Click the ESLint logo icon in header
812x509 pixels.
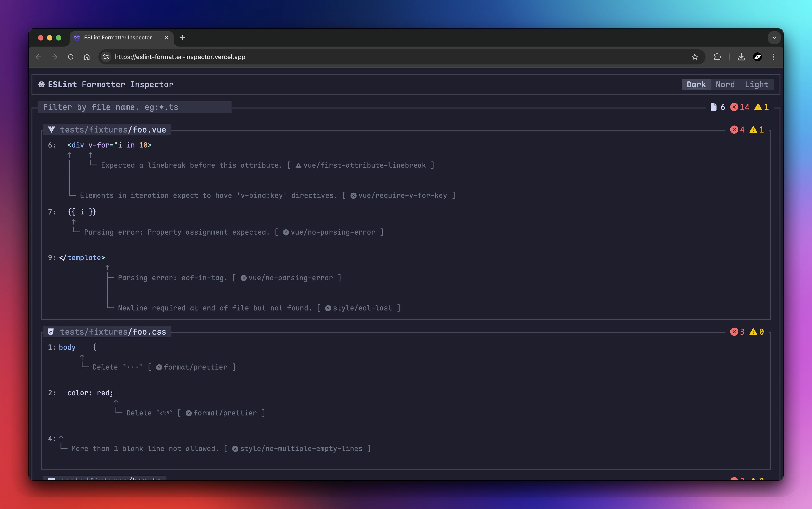point(41,84)
